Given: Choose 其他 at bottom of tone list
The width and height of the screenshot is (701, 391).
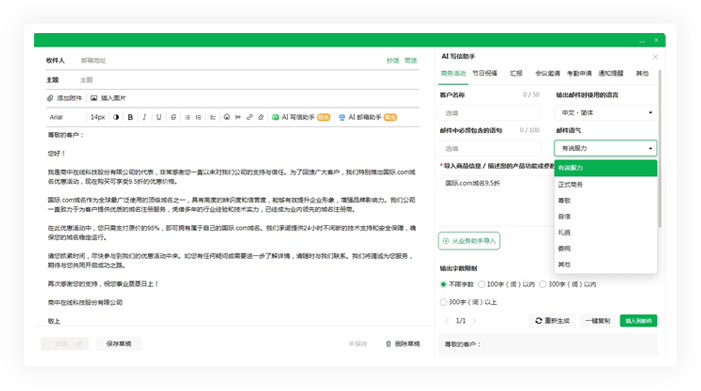Looking at the screenshot, I should [x=605, y=265].
